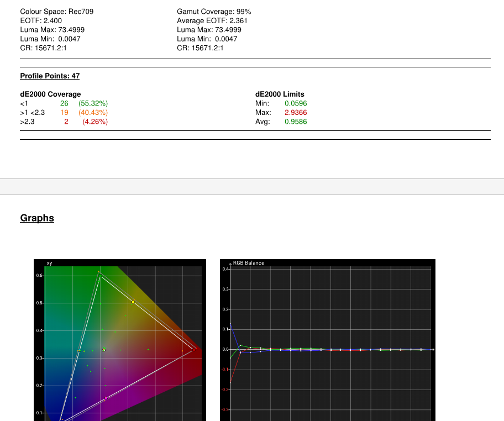Image resolution: width=504 pixels, height=421 pixels.
Task: Click the '>2.3' coverage row label
Action: tap(27, 122)
